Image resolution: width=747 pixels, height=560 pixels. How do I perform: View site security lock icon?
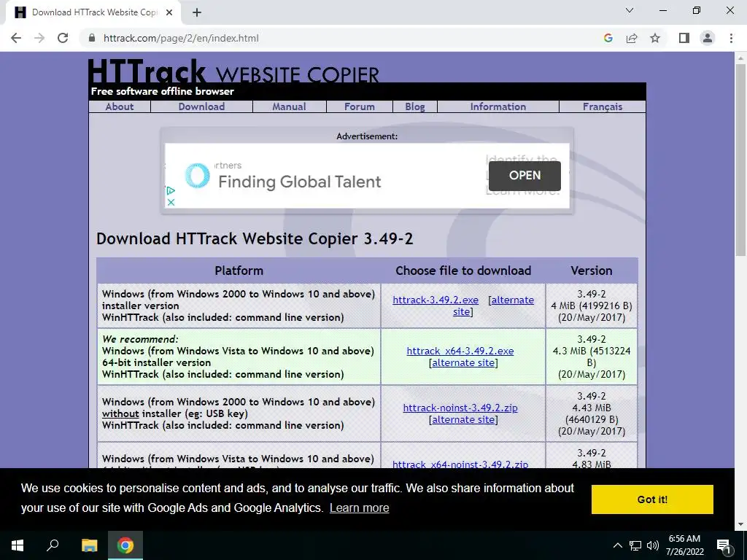tap(92, 38)
